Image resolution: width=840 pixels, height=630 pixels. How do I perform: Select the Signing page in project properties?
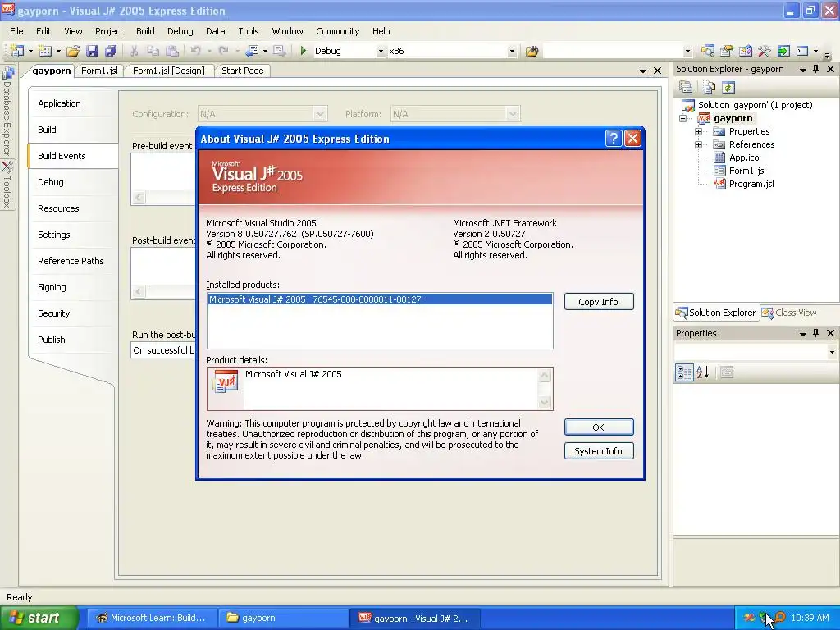(52, 287)
